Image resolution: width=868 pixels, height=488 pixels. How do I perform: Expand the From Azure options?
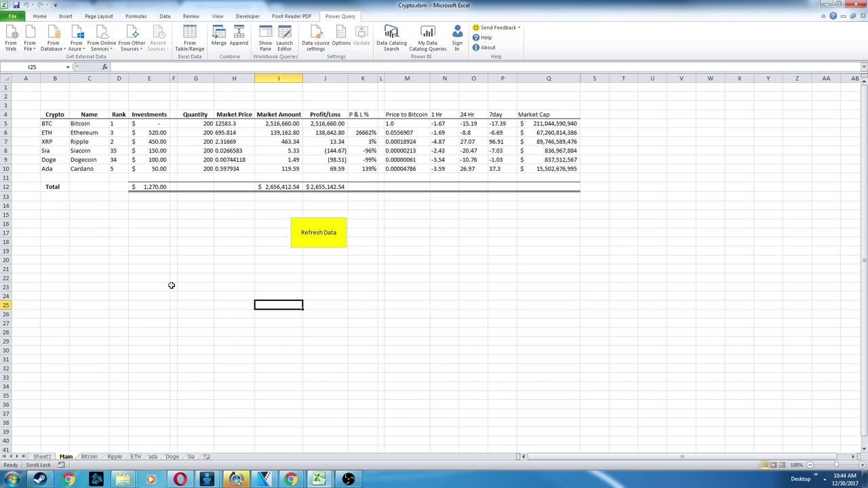tap(77, 38)
